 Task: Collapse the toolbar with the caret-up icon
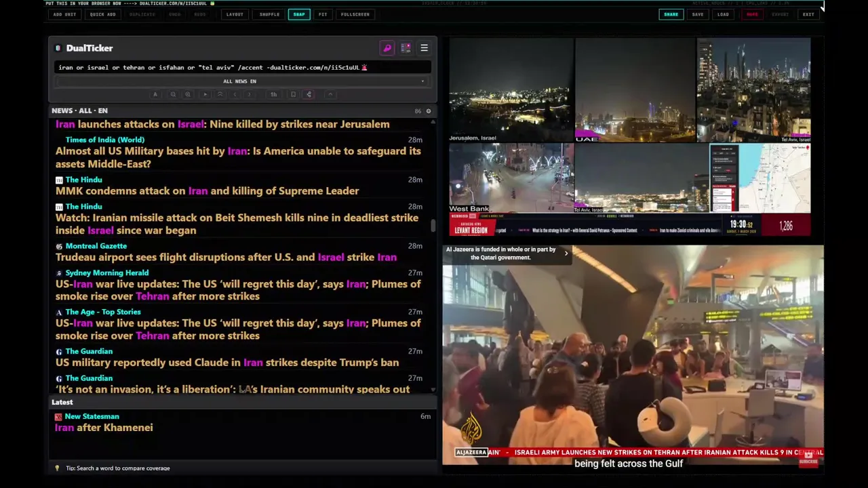pyautogui.click(x=330, y=94)
